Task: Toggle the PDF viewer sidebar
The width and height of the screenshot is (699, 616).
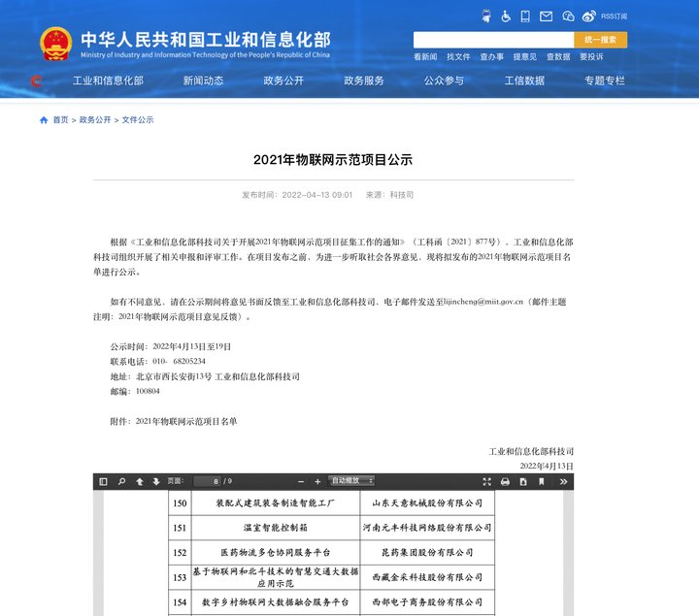Action: click(x=104, y=481)
